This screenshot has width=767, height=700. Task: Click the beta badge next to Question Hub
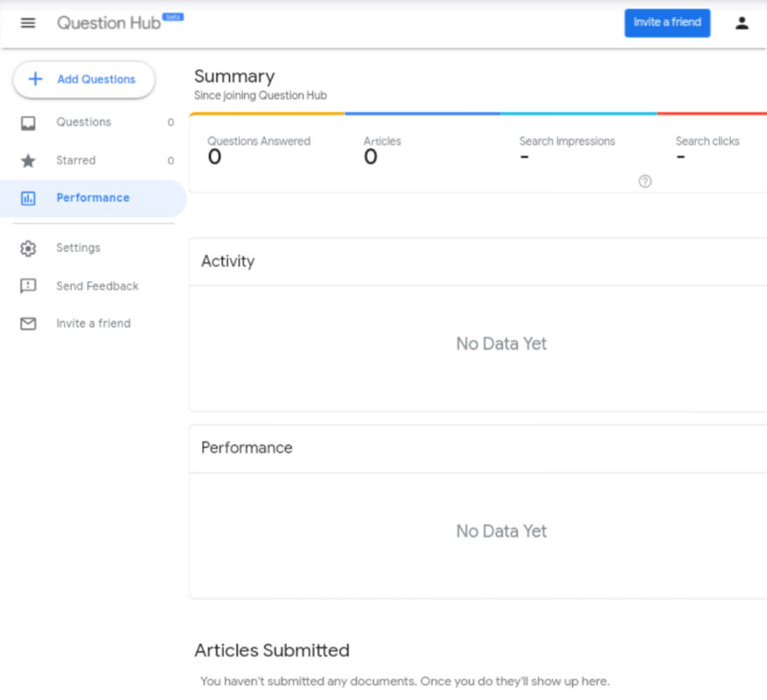pos(173,17)
